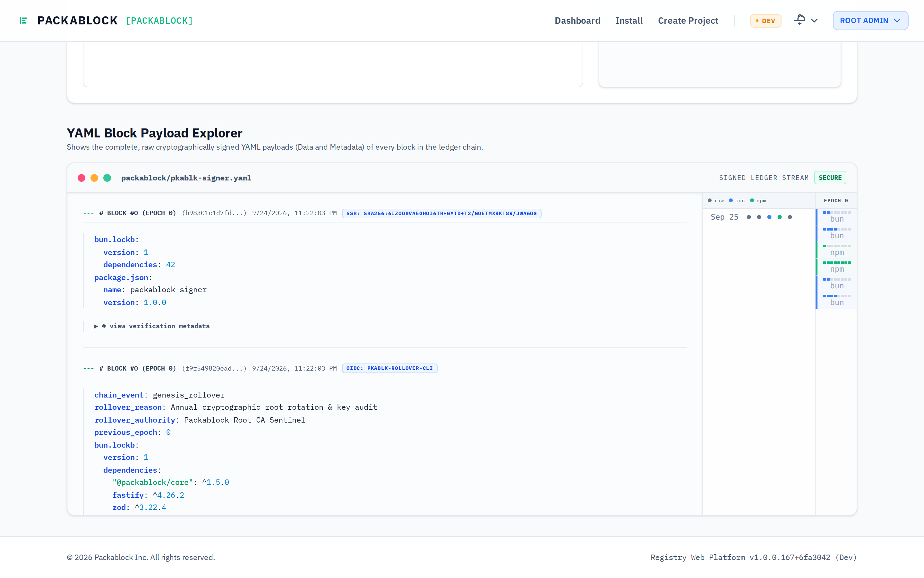
Task: Select the package.json YAML key
Action: [x=121, y=277]
